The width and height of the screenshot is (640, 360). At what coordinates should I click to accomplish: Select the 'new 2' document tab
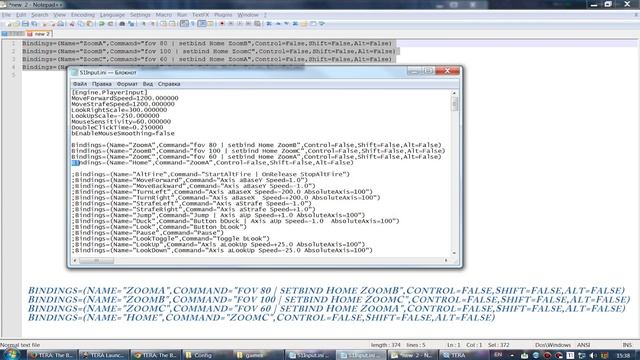(39, 33)
